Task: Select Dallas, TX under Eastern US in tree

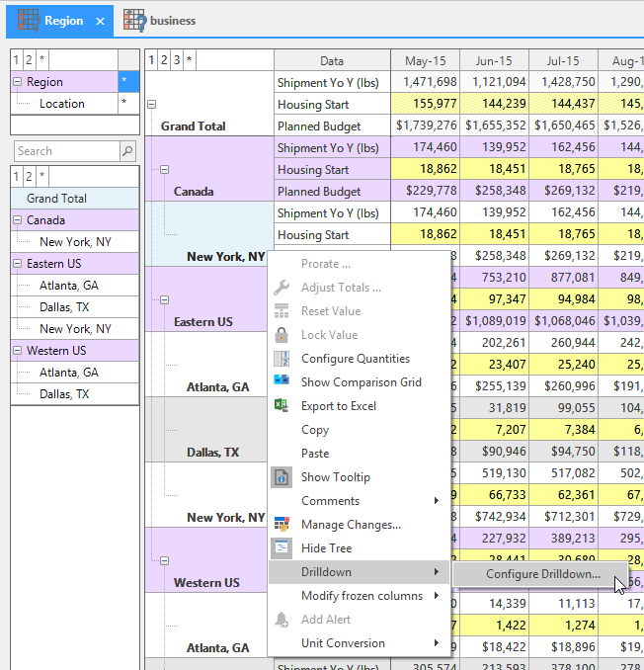Action: point(75,306)
